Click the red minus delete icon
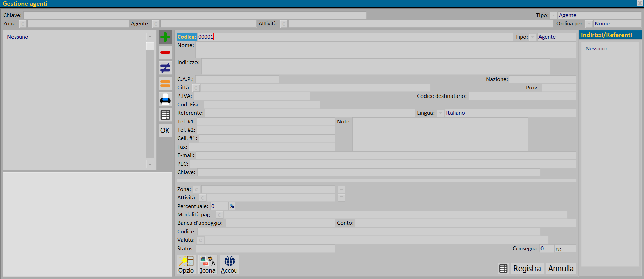 pos(165,52)
